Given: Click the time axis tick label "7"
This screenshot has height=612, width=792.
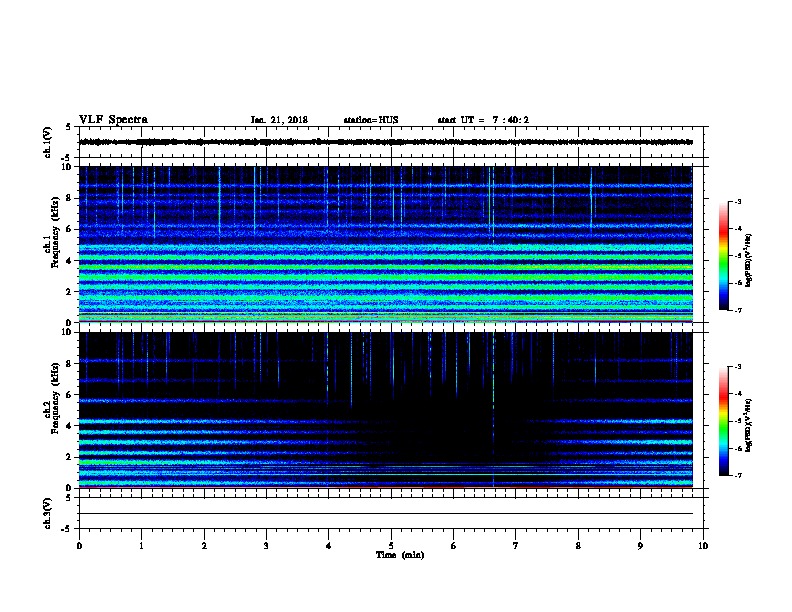Looking at the screenshot, I should click(516, 545).
